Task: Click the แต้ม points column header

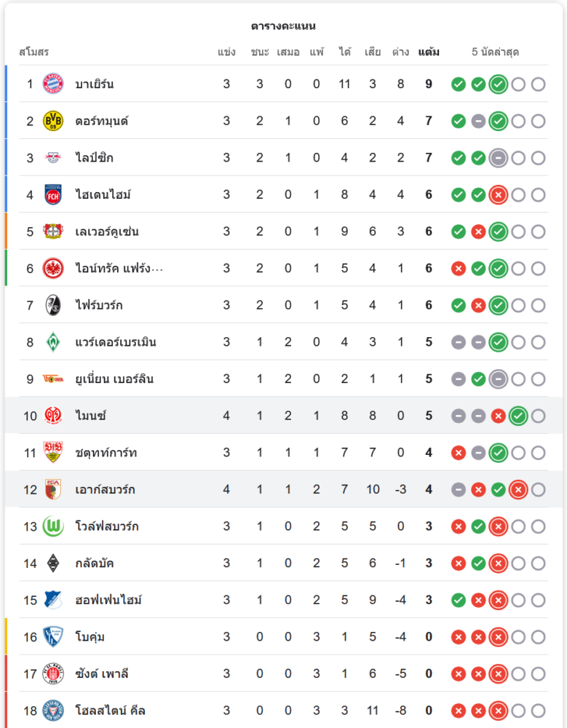Action: 429,52
